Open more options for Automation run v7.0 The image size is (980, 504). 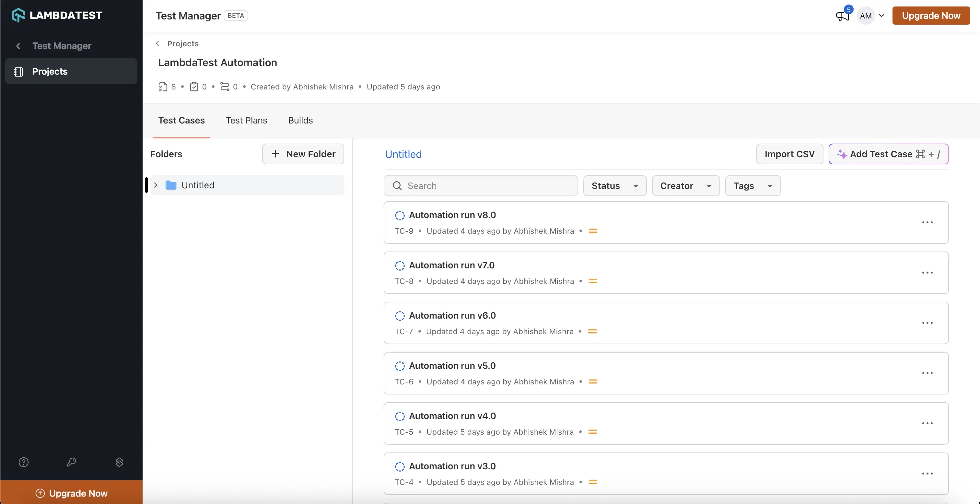[x=927, y=273]
